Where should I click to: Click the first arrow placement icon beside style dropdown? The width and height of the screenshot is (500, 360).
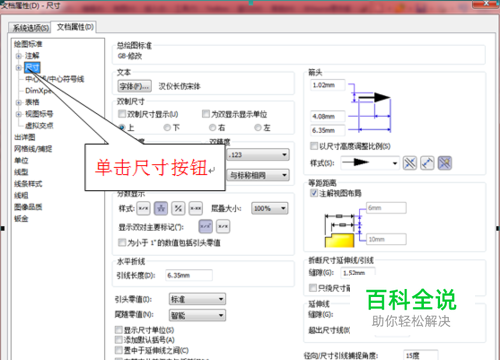coord(410,163)
